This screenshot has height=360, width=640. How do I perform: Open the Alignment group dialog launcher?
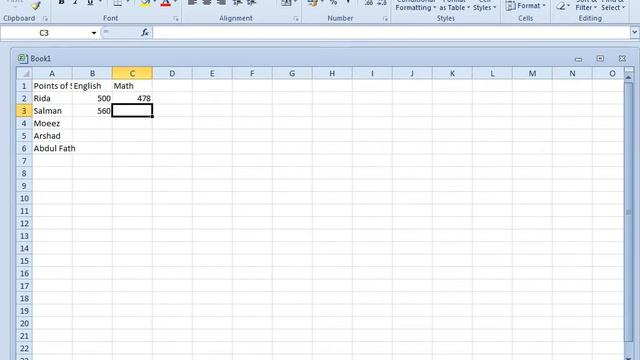click(296, 19)
